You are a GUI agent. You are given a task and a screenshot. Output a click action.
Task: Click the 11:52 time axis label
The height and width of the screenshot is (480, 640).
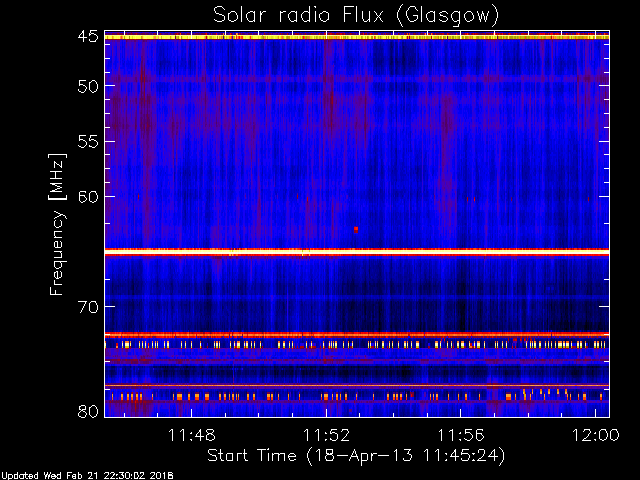point(326,435)
